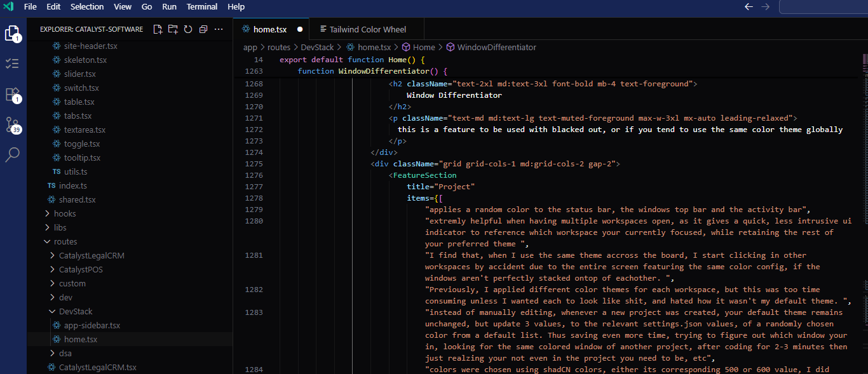Image resolution: width=868 pixels, height=374 pixels.
Task: Switch to the Tailwind Color Wheel tab
Action: 367,29
